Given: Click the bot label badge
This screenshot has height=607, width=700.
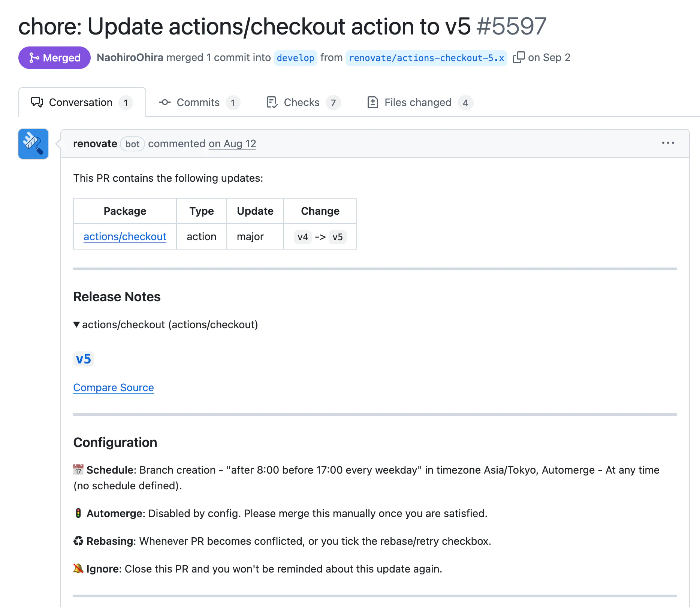Looking at the screenshot, I should pyautogui.click(x=133, y=144).
